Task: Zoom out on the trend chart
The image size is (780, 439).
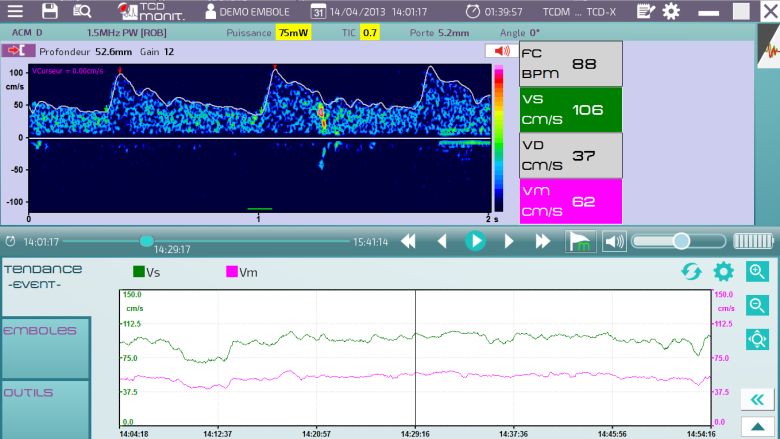Action: click(x=757, y=305)
